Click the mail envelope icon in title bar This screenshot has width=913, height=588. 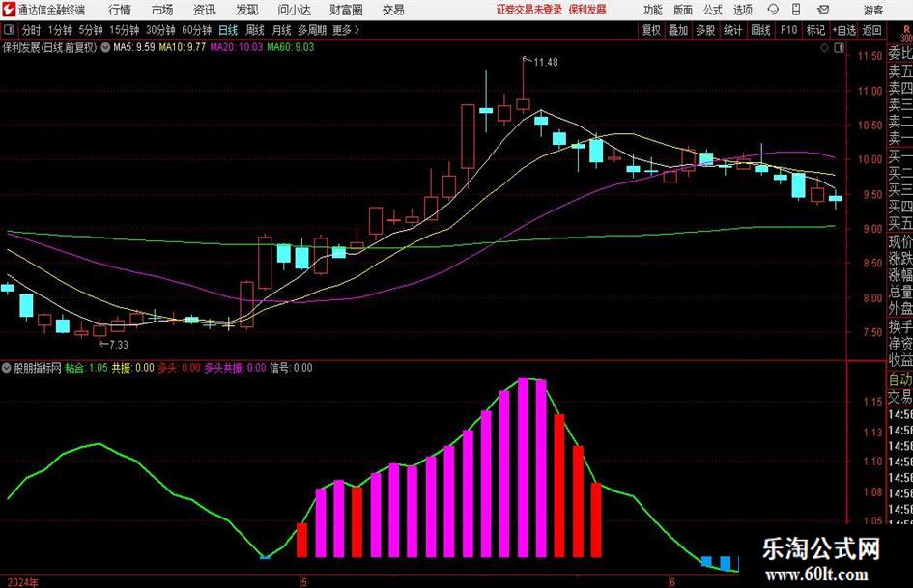(x=823, y=10)
